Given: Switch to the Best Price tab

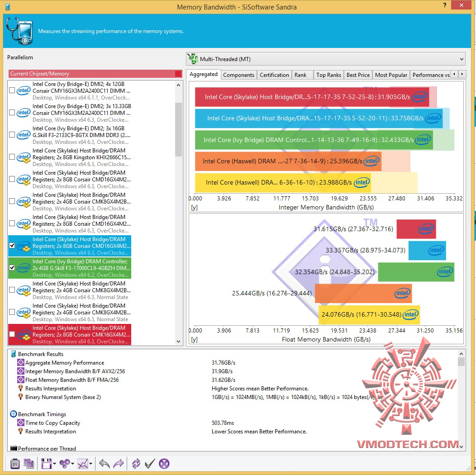Looking at the screenshot, I should pos(358,75).
